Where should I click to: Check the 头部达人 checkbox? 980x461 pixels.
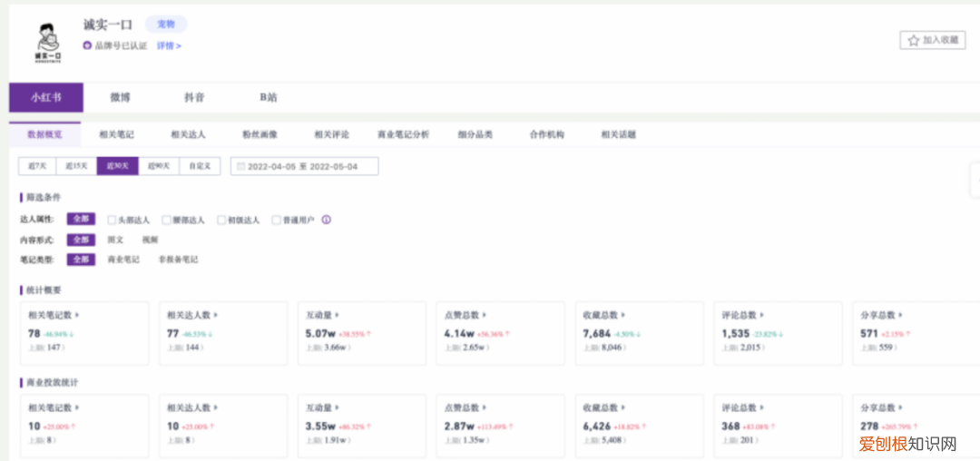click(112, 220)
